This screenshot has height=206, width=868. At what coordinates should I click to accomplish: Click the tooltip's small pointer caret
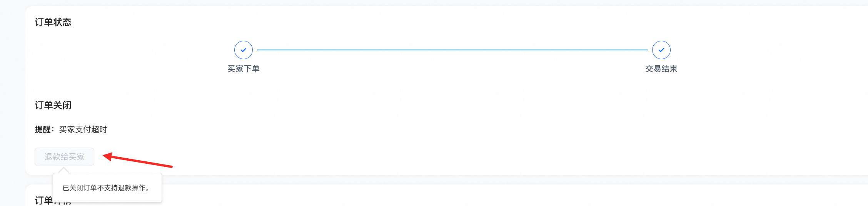pyautogui.click(x=63, y=170)
